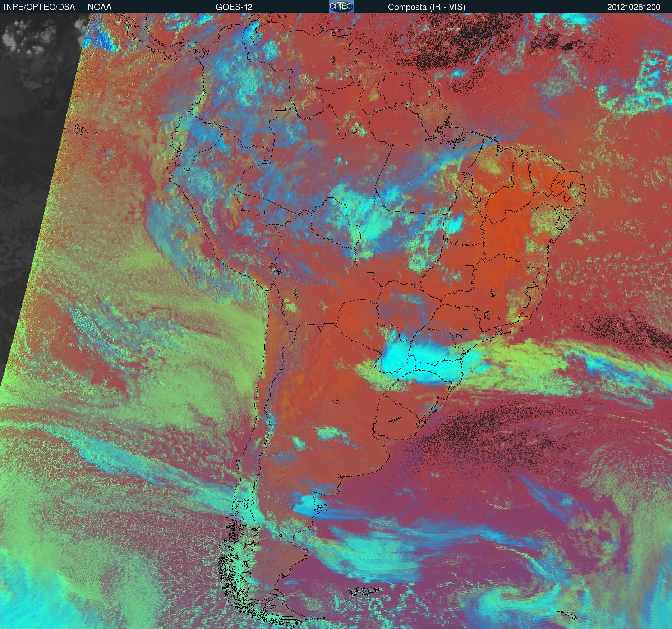672x629 pixels.
Task: Click the GOES-12 satellite label
Action: click(234, 7)
